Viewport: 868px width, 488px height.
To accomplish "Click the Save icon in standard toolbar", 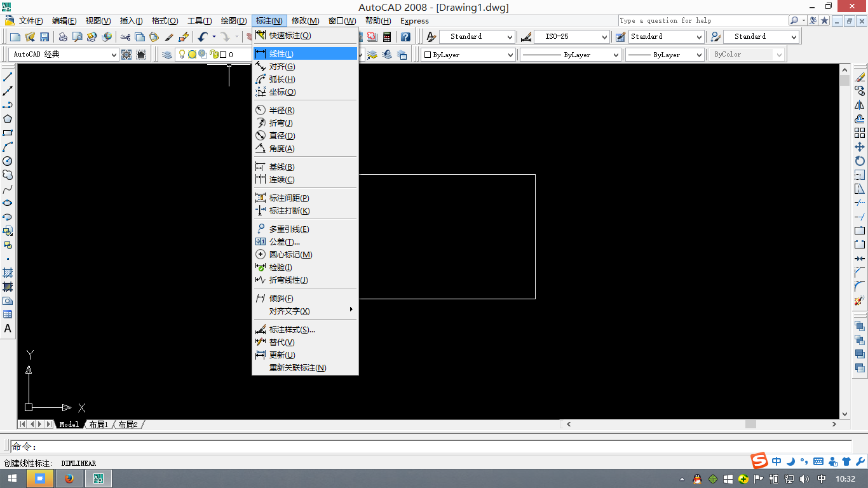I will coord(44,37).
